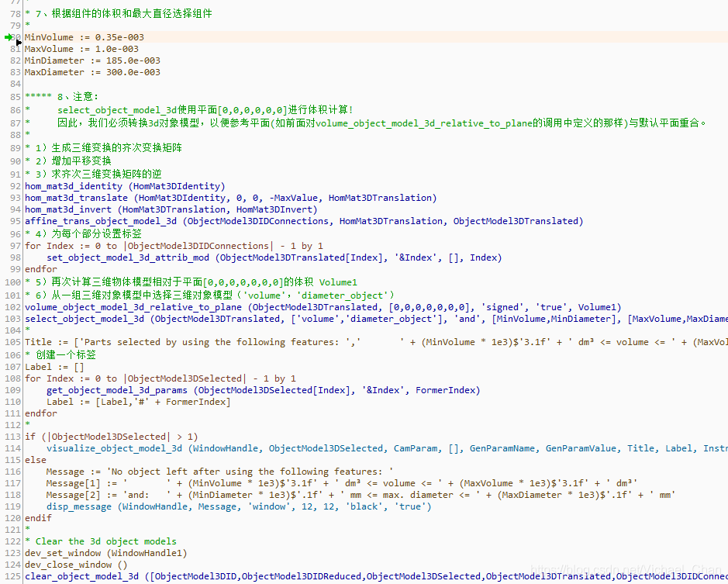Click the comment mentioning 'diameter_object' on line 101
This screenshot has height=584, width=728.
tap(209, 295)
